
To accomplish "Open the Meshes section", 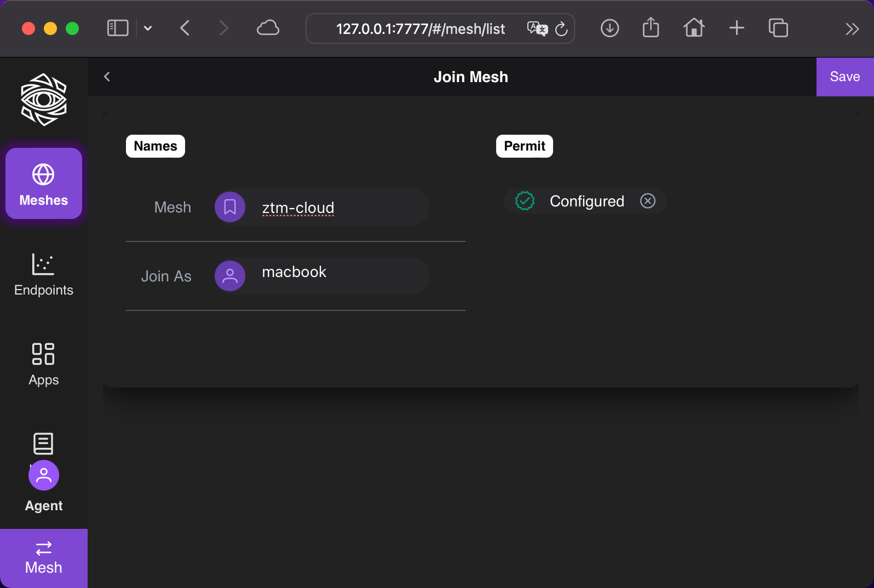I will click(x=44, y=184).
